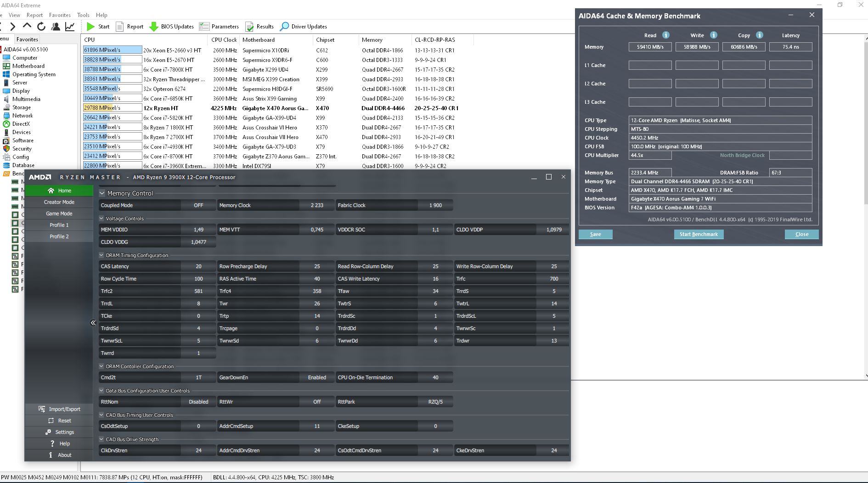Open About in Ryzen Master sidebar
868x483 pixels.
tap(59, 455)
